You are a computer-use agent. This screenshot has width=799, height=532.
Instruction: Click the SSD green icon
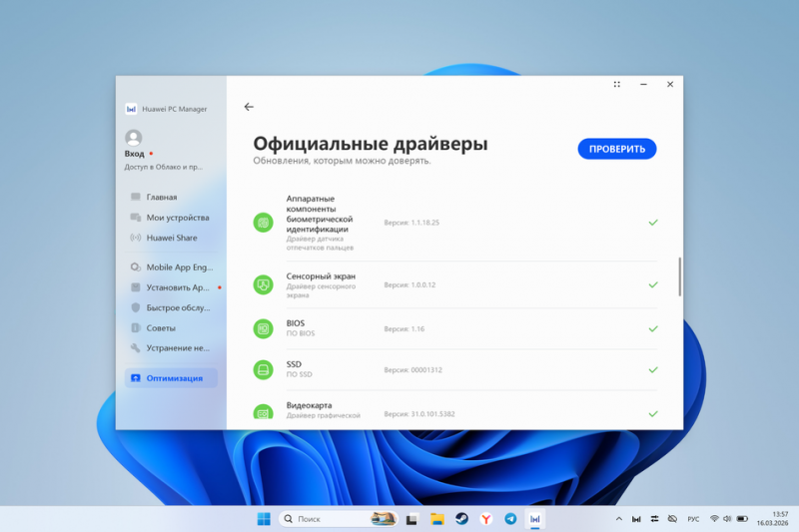point(263,369)
